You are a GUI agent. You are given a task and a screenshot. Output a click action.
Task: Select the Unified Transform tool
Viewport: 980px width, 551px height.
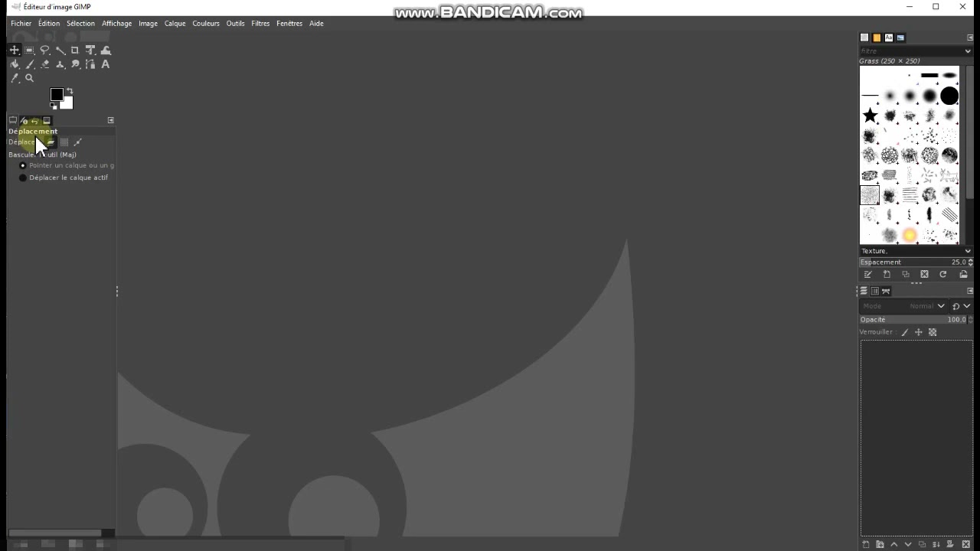[90, 50]
